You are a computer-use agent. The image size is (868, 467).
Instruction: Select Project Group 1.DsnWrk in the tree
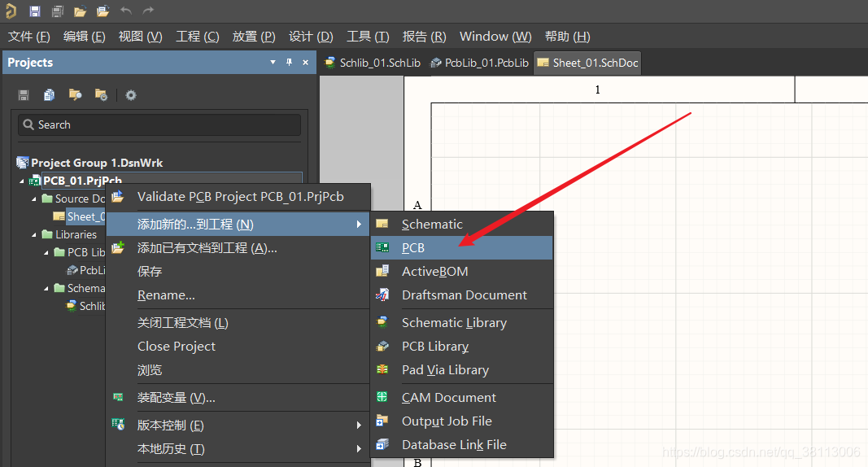[97, 163]
